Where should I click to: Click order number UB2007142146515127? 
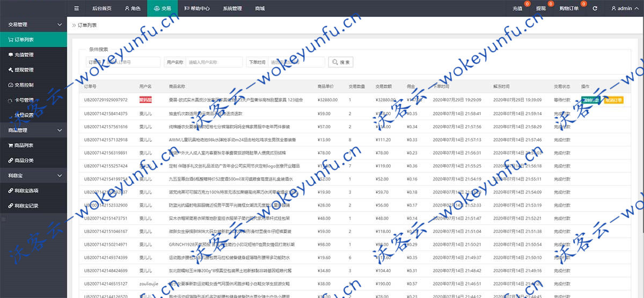point(106,284)
